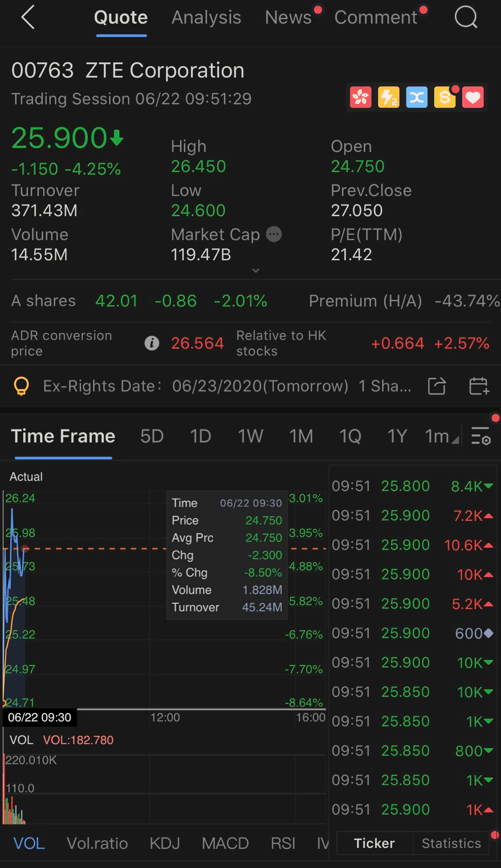Open chart settings list icon
Image resolution: width=501 pixels, height=868 pixels.
[481, 436]
